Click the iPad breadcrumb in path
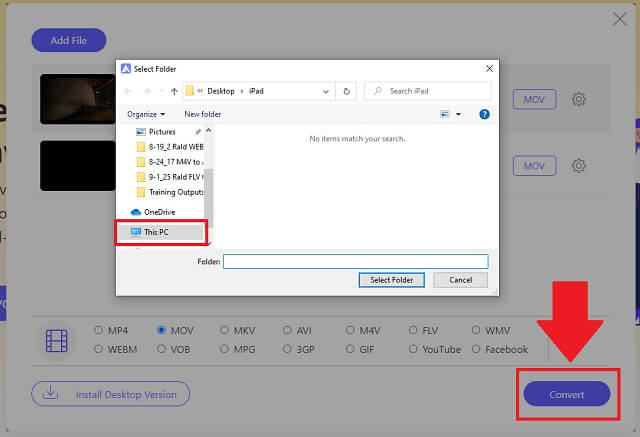 coord(256,91)
